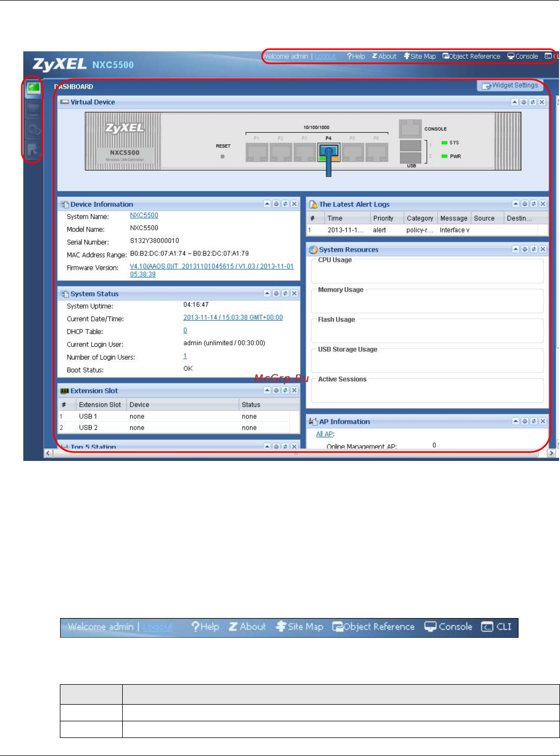Close the Latest Alert Logs widget
The height and width of the screenshot is (756, 560).
(x=543, y=204)
